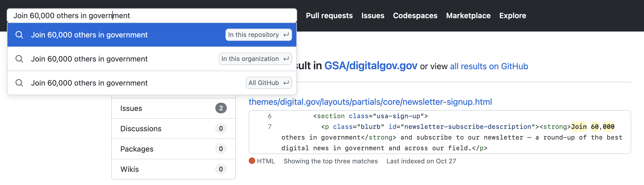Click search icon for this organization suggestion
Viewport: 644px width, 185px height.
pyautogui.click(x=19, y=59)
